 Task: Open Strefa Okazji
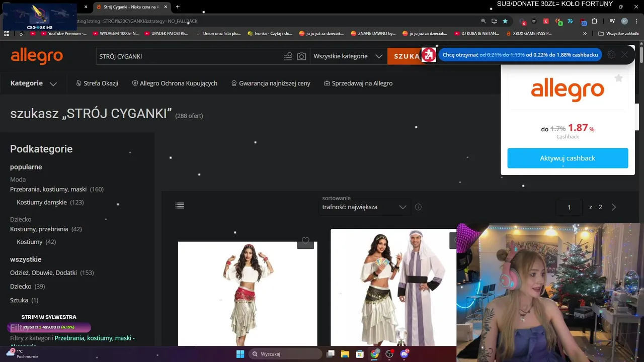97,83
